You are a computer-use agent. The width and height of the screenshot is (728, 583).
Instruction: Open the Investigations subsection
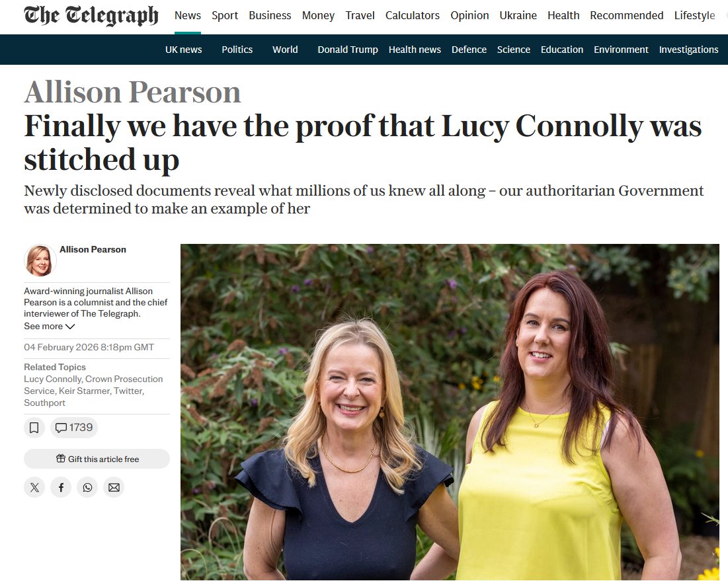[x=688, y=50]
